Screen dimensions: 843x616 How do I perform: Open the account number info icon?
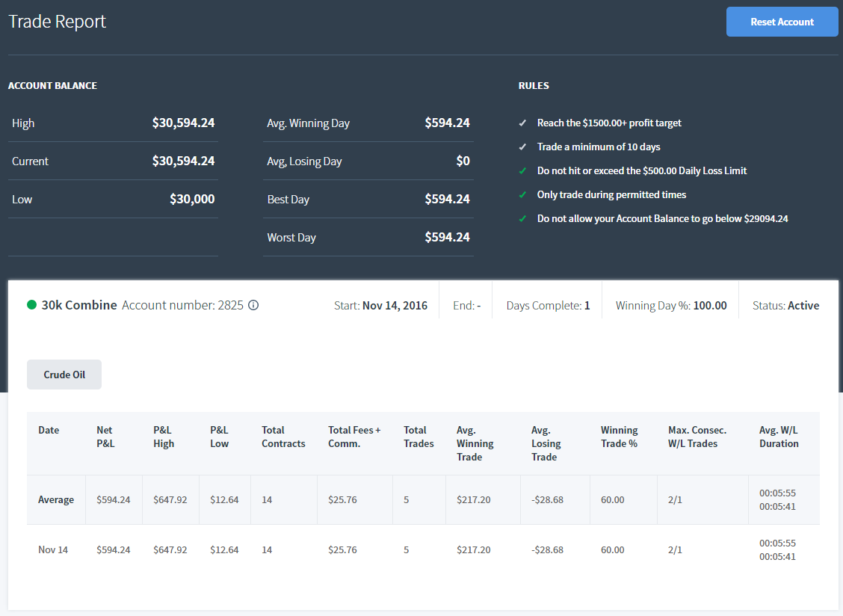coord(253,305)
